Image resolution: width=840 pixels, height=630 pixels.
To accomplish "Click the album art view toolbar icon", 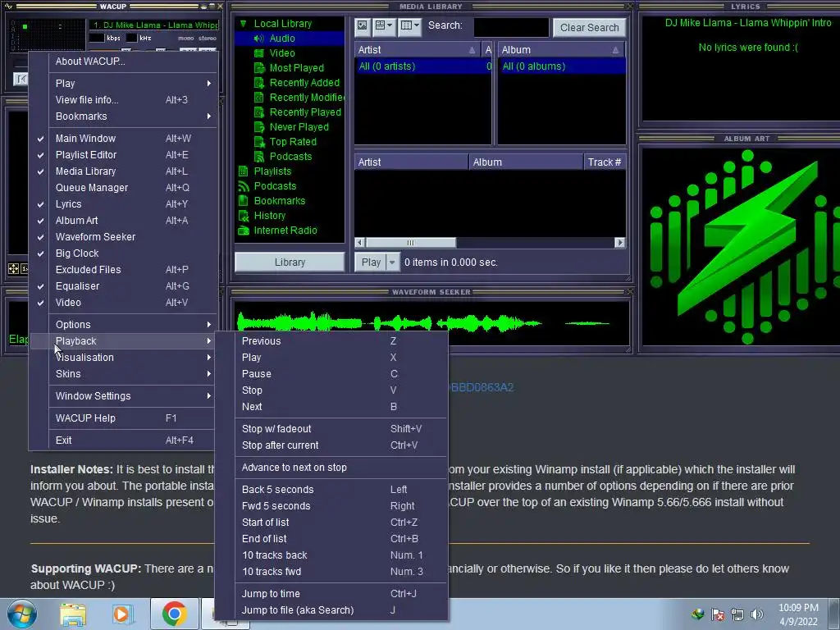I will pyautogui.click(x=362, y=25).
